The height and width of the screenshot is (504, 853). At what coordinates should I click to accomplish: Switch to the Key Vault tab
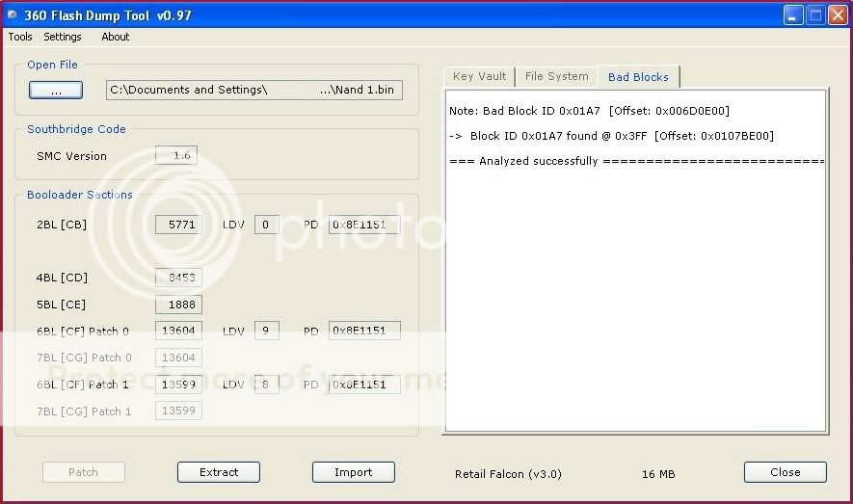point(479,76)
